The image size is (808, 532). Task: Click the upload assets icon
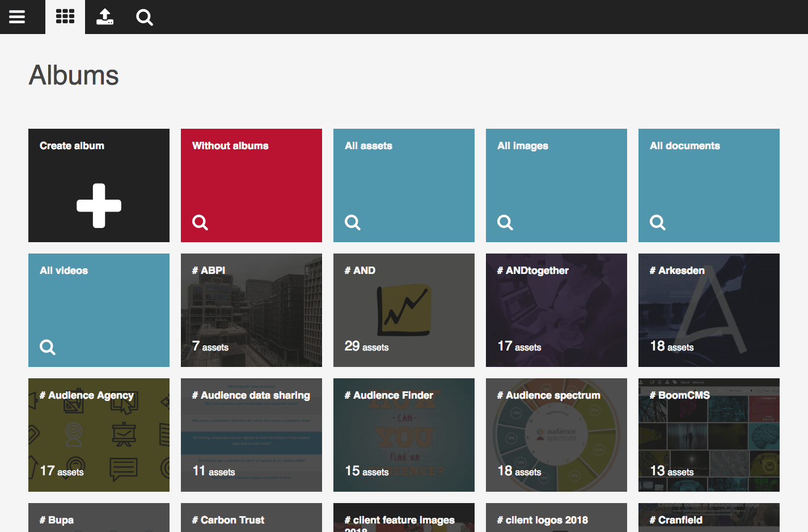pos(105,17)
